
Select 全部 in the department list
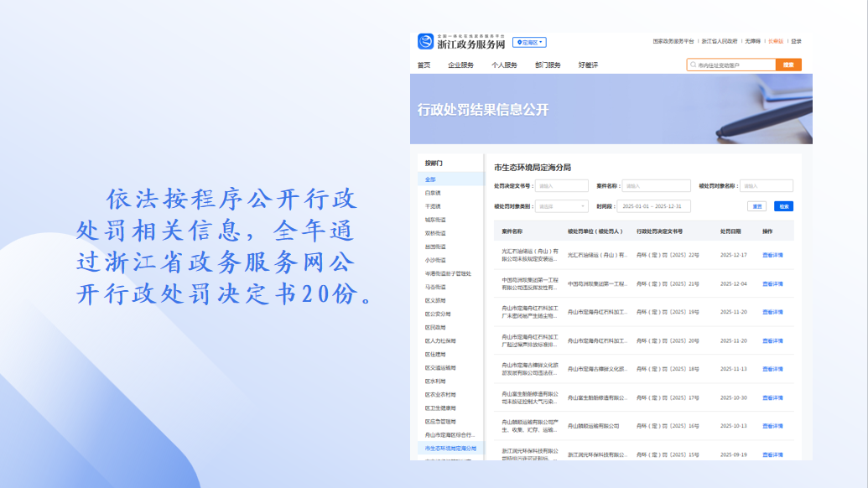tap(430, 179)
